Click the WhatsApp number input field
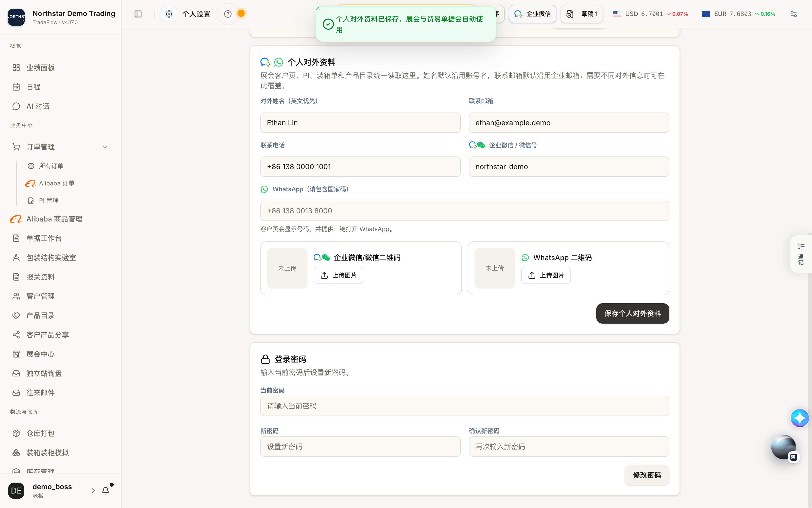 [x=465, y=211]
